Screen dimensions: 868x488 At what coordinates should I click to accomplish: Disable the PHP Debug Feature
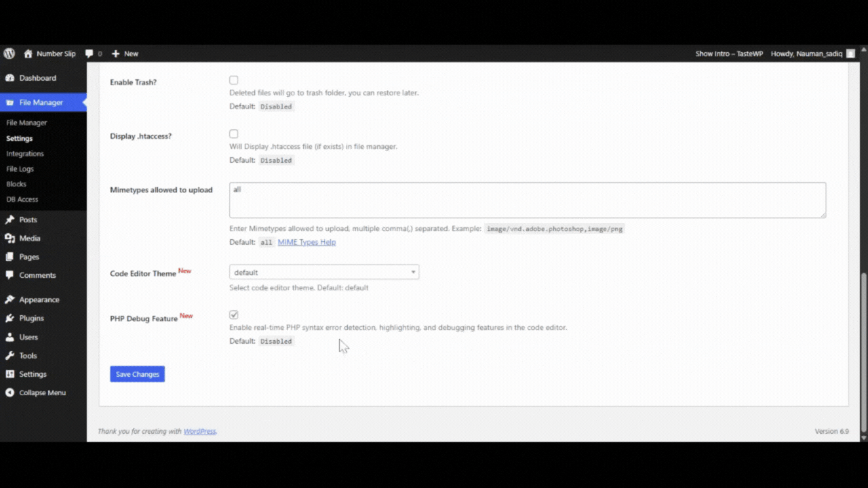point(233,314)
